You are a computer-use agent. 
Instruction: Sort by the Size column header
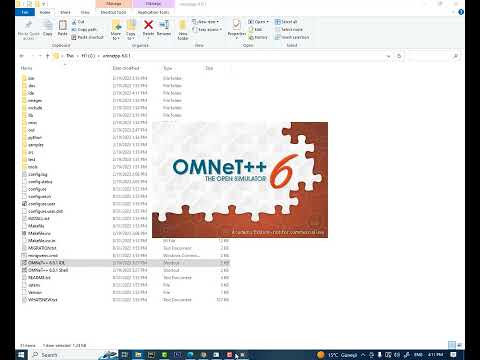(x=209, y=68)
